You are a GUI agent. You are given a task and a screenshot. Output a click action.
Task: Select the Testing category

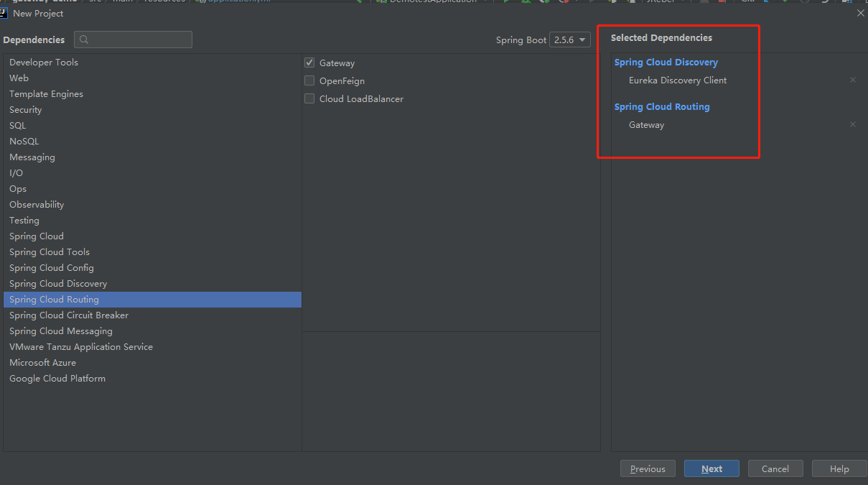click(x=152, y=221)
